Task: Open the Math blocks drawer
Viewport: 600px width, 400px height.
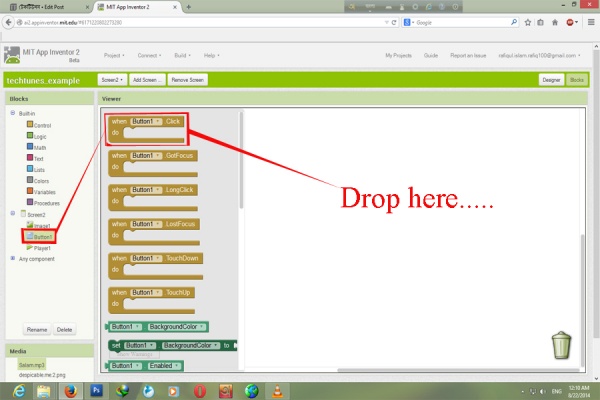Action: click(36, 147)
